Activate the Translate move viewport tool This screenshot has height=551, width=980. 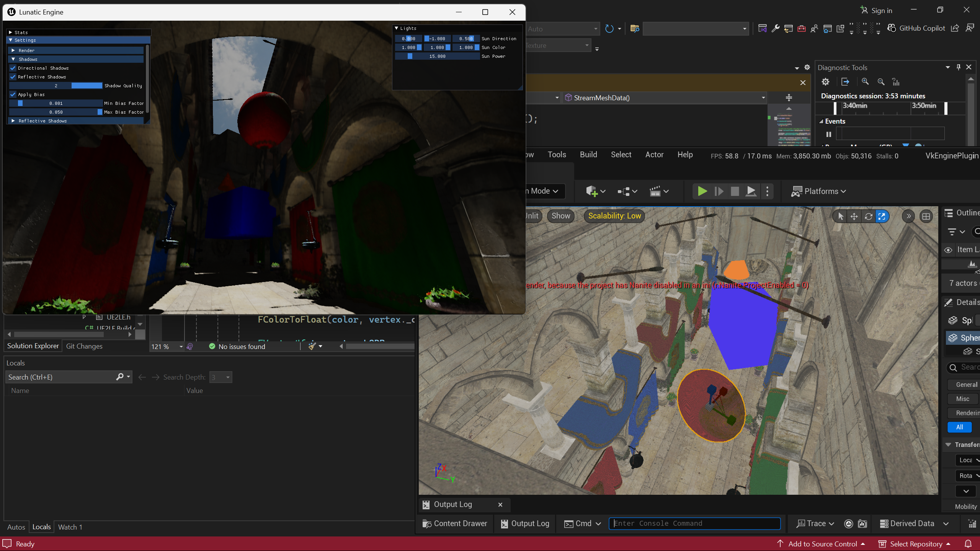854,216
